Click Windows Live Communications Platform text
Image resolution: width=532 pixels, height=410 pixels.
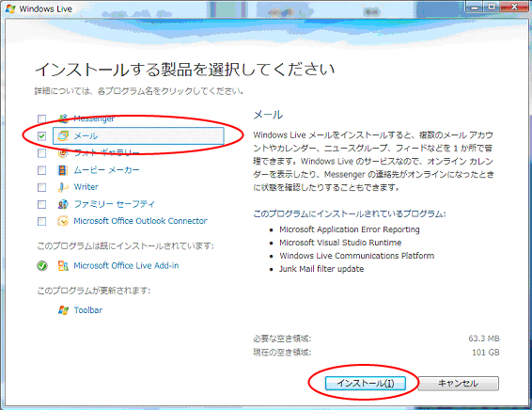point(356,256)
